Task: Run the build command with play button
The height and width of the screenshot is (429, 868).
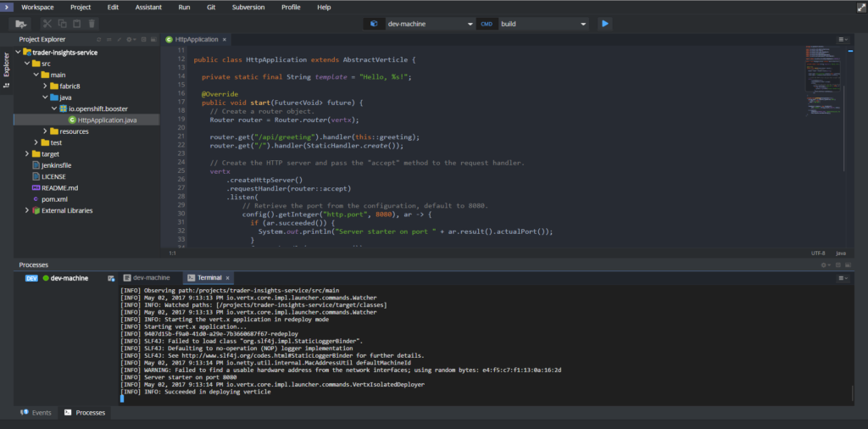Action: tap(604, 24)
